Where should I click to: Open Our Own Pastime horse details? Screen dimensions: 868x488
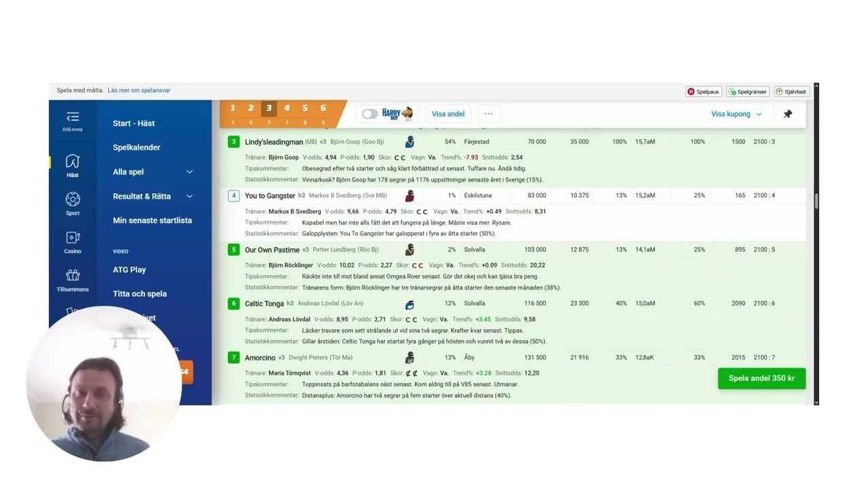(x=272, y=249)
